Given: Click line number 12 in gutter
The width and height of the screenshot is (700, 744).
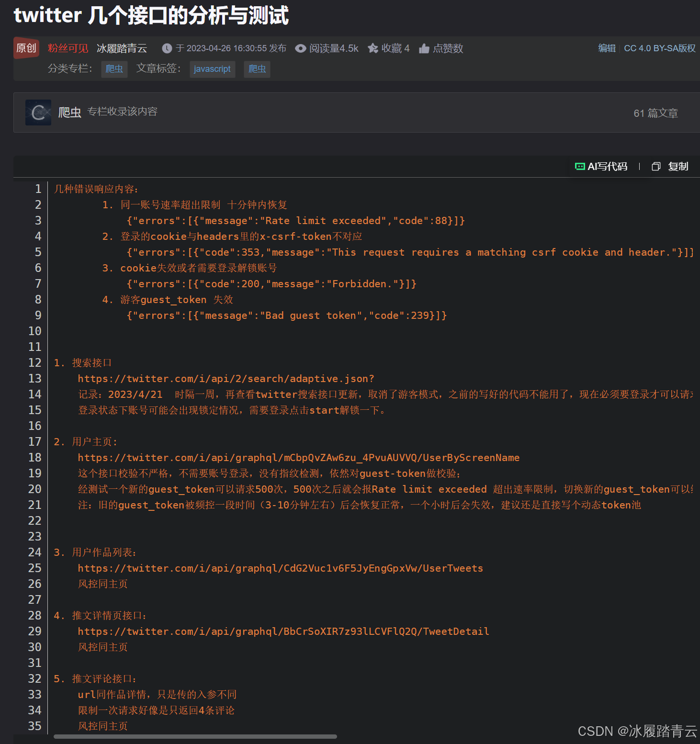Looking at the screenshot, I should (35, 363).
